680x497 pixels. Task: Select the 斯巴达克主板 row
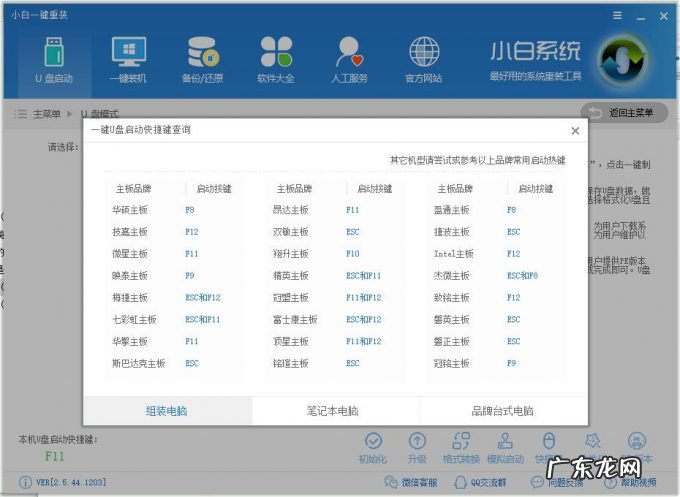[173, 363]
